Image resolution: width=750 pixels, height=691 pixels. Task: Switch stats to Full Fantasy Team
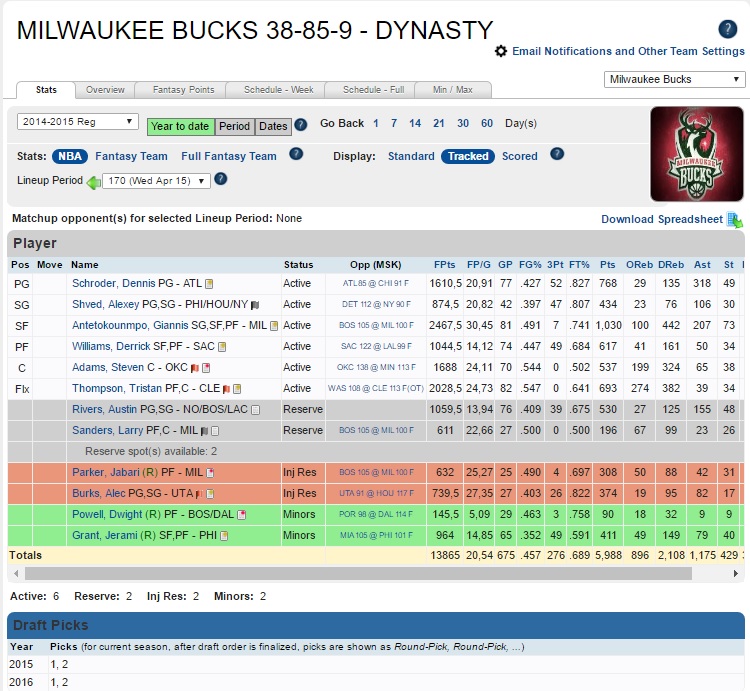coord(229,156)
